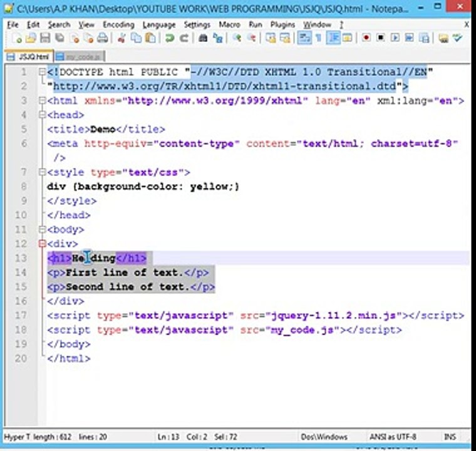Undo the last edit via toolbar
Image resolution: width=476 pixels, height=451 pixels.
[x=170, y=38]
